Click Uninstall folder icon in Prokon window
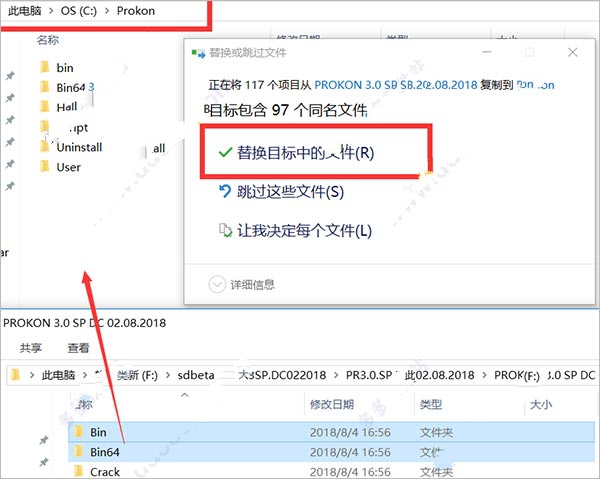600x479 pixels. [45, 147]
